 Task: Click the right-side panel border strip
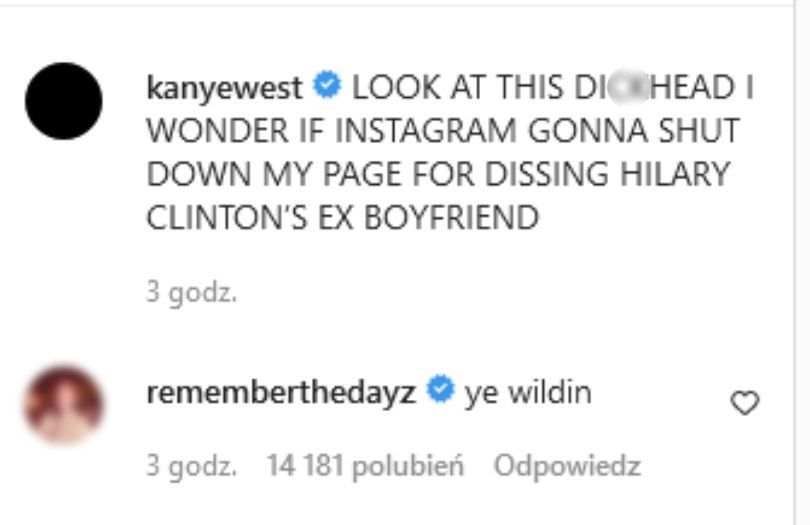795,262
